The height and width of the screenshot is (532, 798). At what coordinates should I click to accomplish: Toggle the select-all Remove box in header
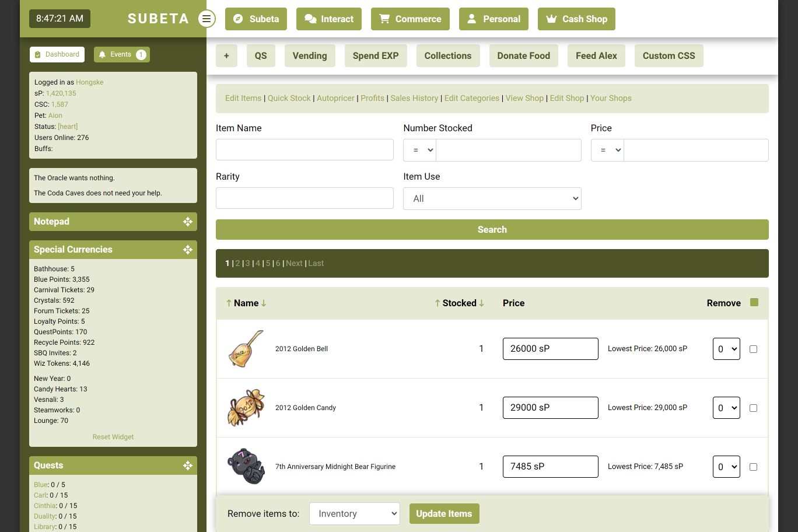pyautogui.click(x=754, y=302)
